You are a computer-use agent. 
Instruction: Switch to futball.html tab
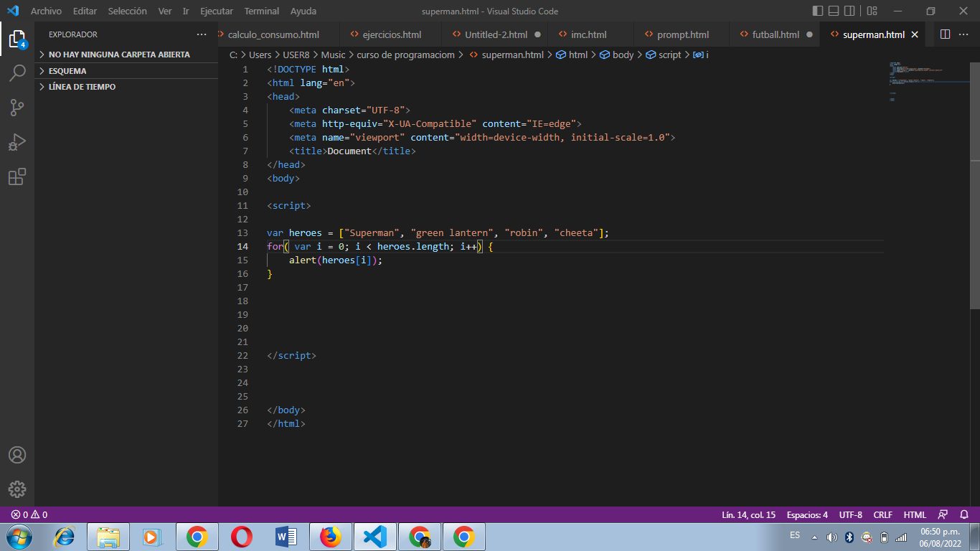tap(776, 34)
